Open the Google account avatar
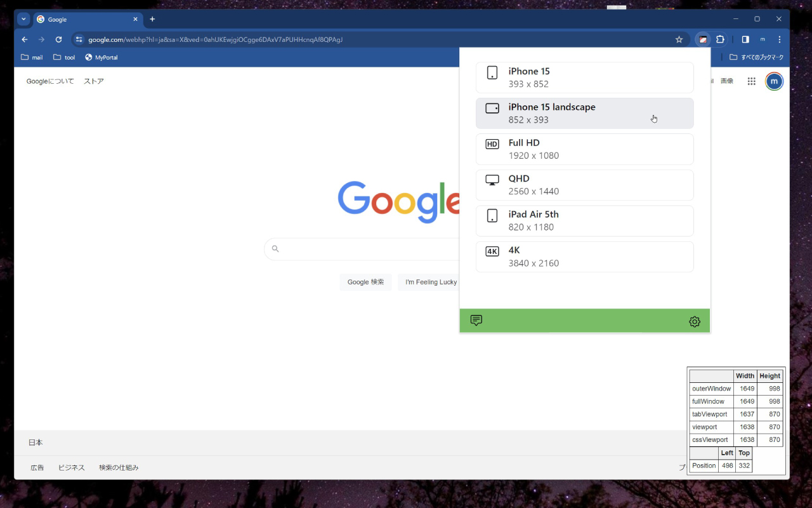The width and height of the screenshot is (812, 508). point(775,81)
